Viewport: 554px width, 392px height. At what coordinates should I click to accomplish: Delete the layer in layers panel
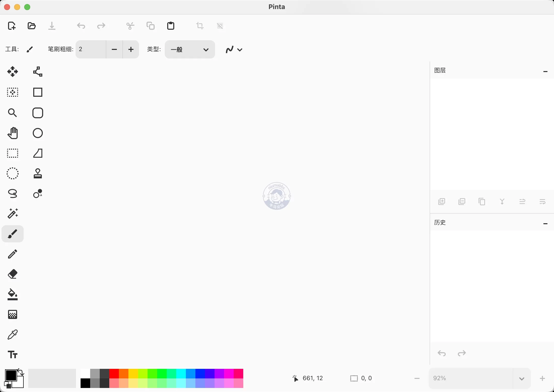click(x=462, y=202)
